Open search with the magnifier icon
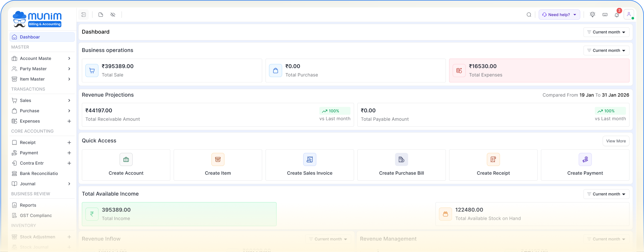This screenshot has width=644, height=252. tap(529, 15)
